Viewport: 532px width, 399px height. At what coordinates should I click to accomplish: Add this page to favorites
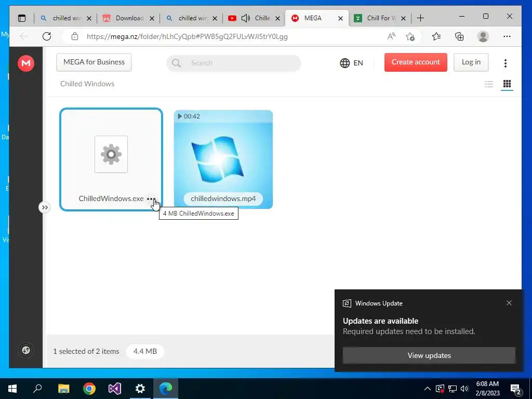point(410,36)
